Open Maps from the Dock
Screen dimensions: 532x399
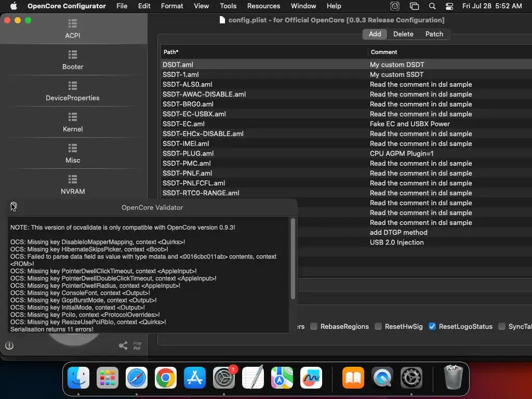click(x=282, y=378)
